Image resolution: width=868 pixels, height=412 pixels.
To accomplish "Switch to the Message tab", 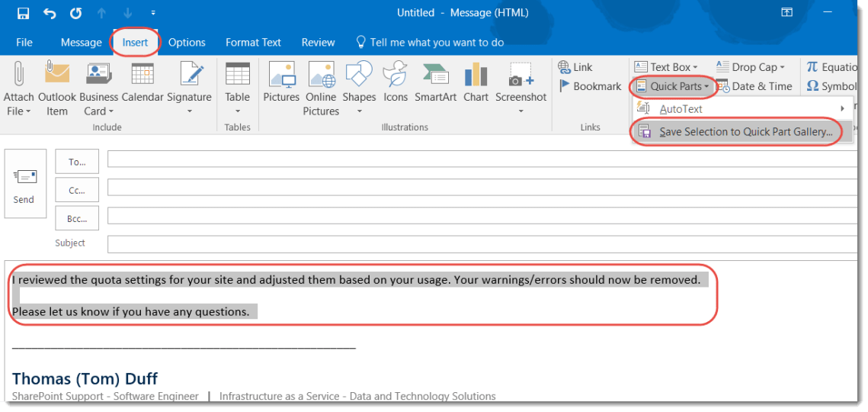I will tap(82, 42).
